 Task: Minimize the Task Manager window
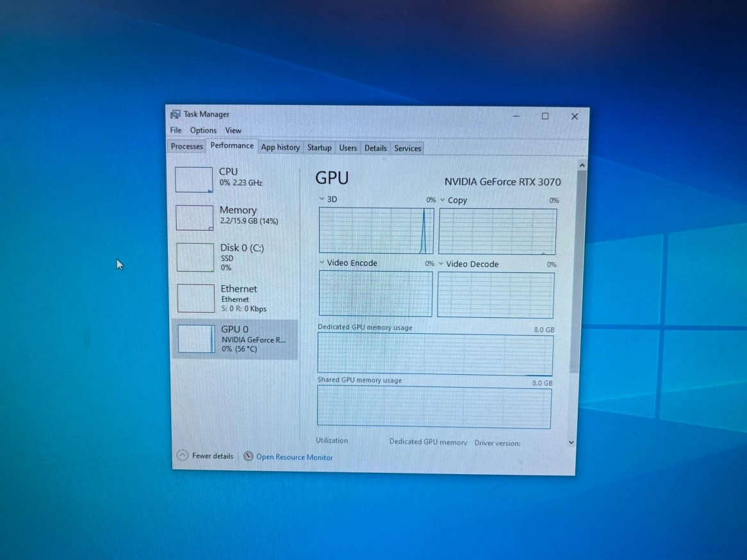516,116
